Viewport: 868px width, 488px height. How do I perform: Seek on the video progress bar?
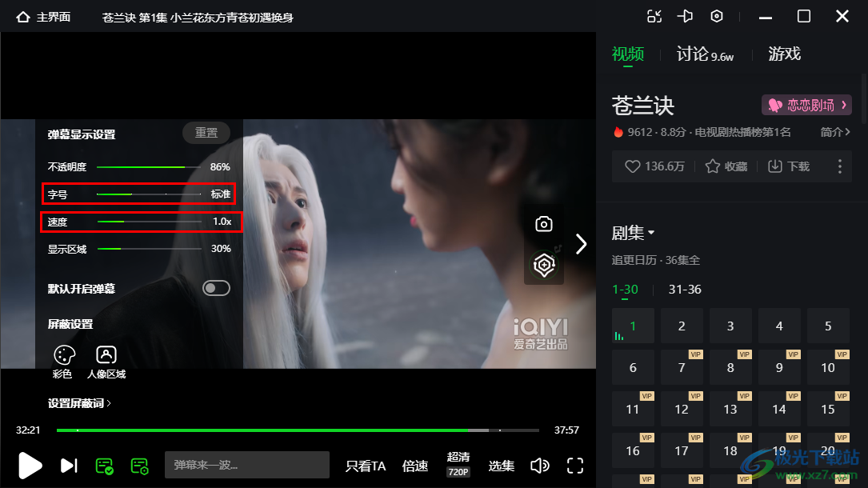[298, 430]
